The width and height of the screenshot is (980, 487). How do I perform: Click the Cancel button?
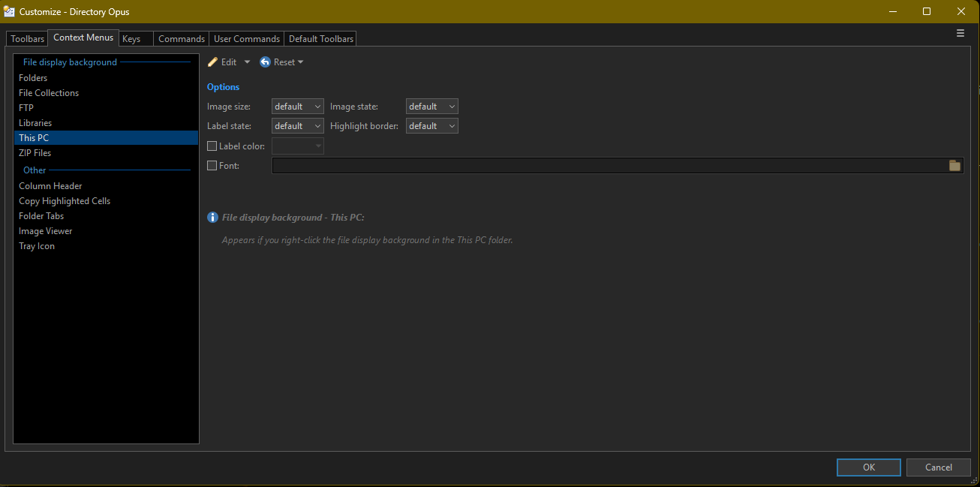point(938,467)
